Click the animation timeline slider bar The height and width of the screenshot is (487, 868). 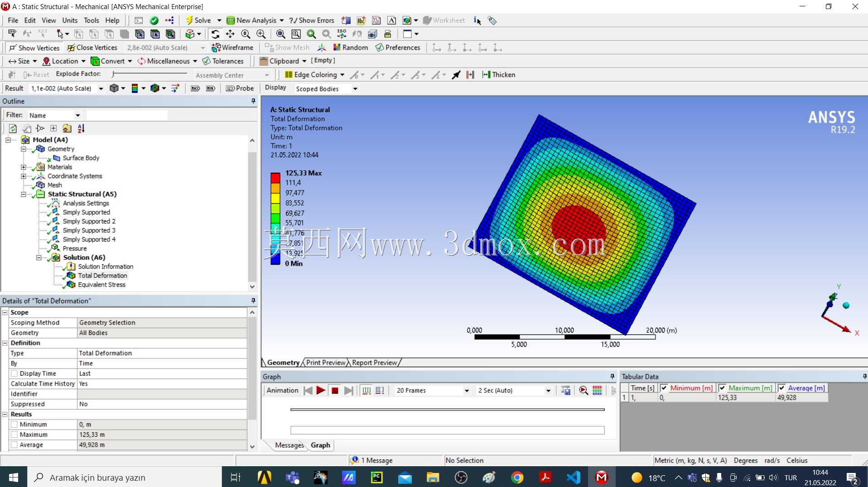447,410
